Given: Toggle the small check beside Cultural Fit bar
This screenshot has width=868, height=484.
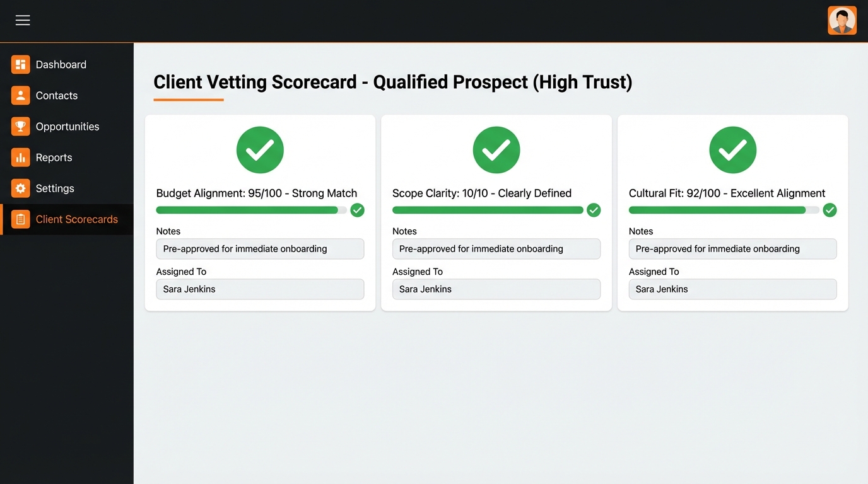Looking at the screenshot, I should click(x=830, y=210).
